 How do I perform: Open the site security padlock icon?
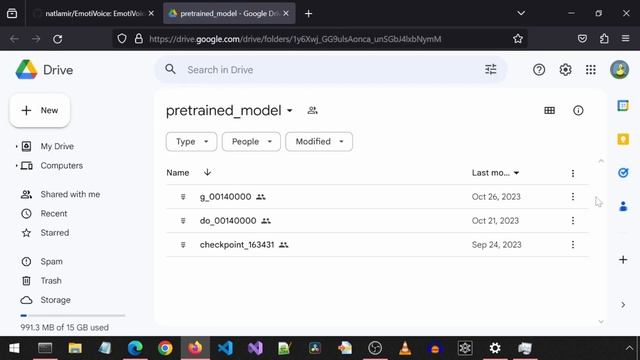[x=139, y=39]
